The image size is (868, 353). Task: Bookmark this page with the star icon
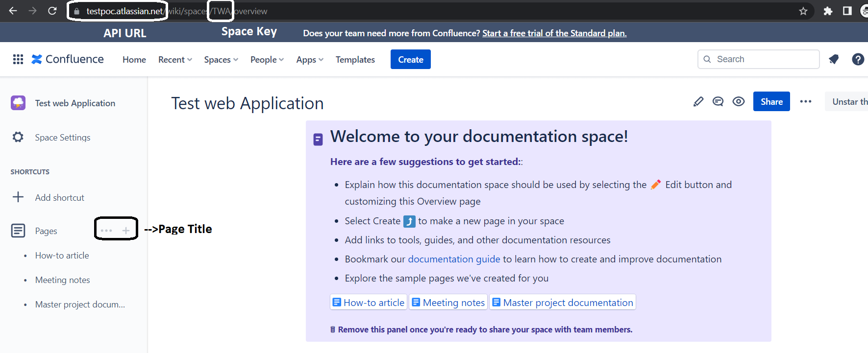803,11
